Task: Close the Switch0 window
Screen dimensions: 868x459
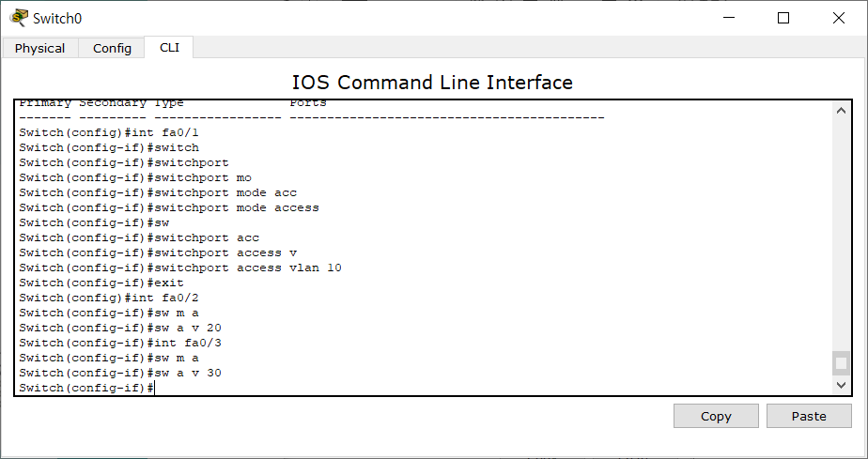Action: (x=839, y=18)
